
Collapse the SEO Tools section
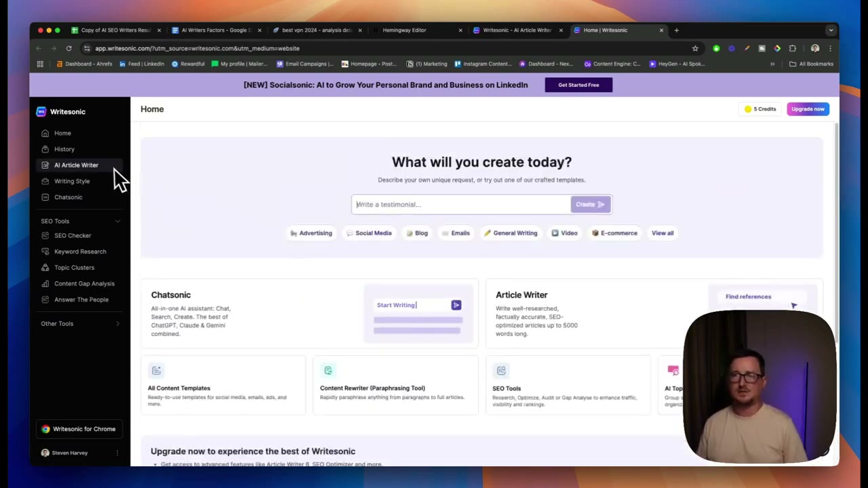[x=117, y=221]
